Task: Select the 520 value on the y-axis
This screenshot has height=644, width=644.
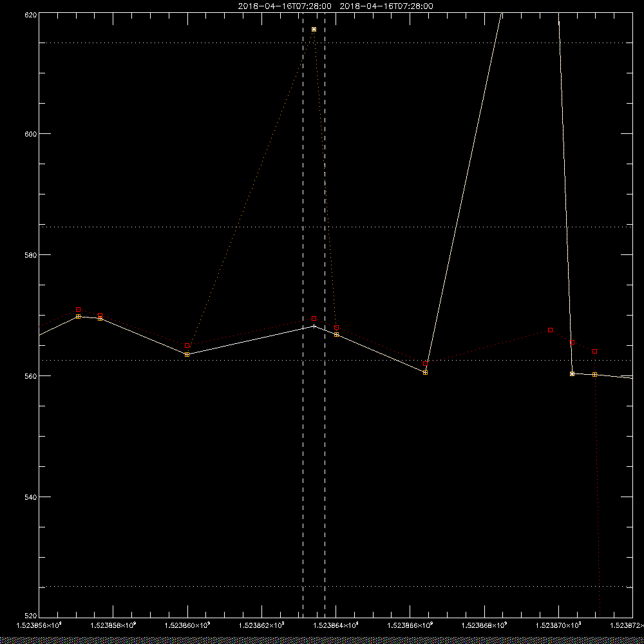Action: tap(31, 615)
